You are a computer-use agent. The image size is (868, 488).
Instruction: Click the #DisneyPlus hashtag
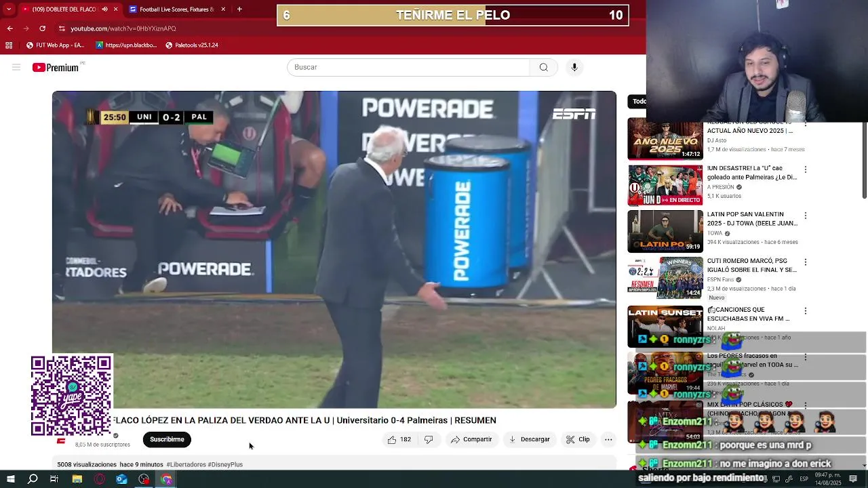click(225, 464)
